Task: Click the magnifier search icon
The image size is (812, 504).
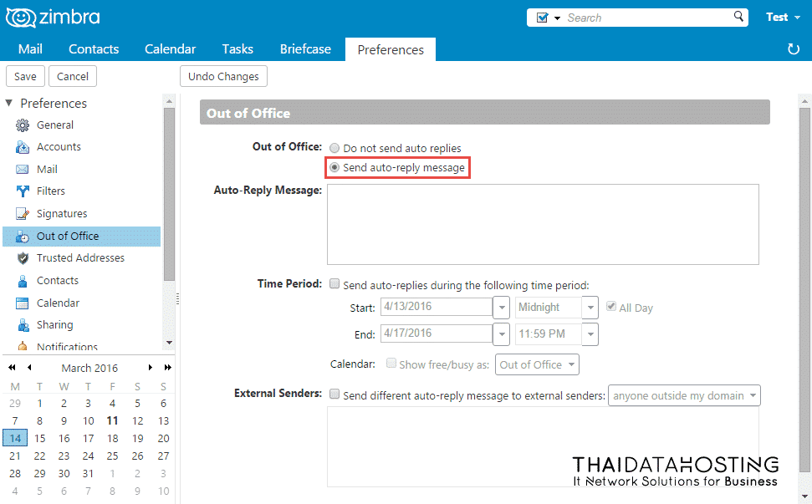Action: click(x=738, y=17)
